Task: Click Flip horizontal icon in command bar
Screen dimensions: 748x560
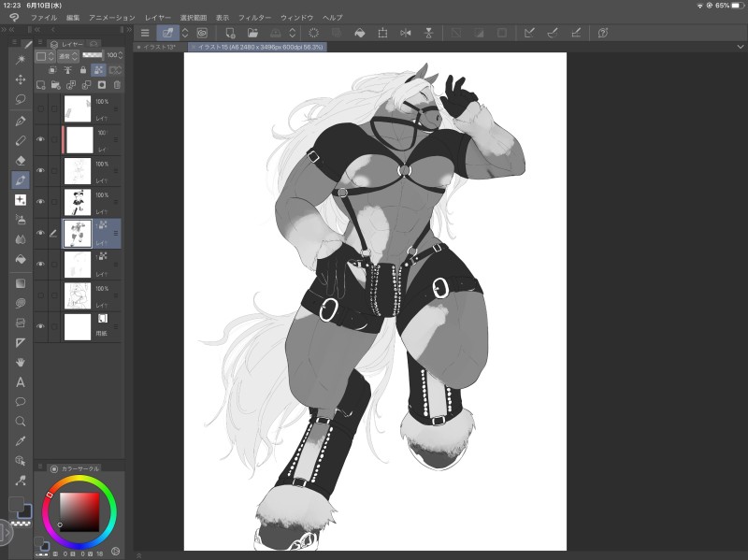Action: click(406, 33)
